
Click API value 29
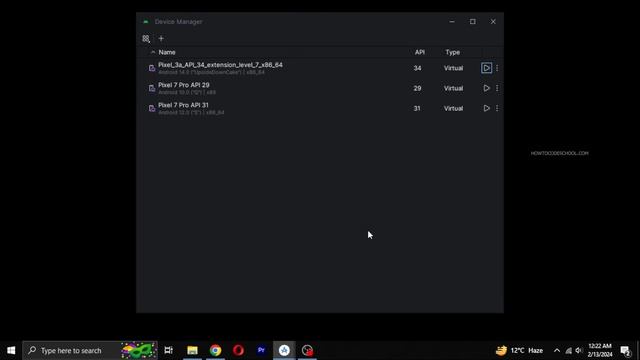coord(417,88)
